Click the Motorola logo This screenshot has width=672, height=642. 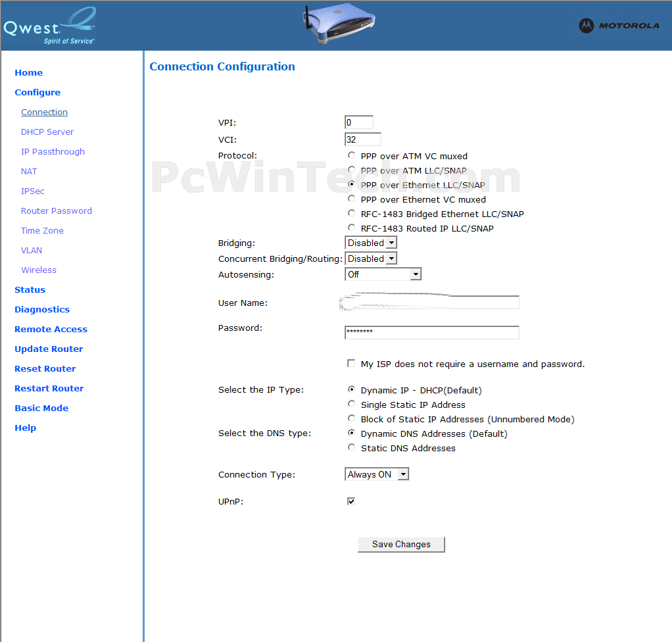(619, 26)
